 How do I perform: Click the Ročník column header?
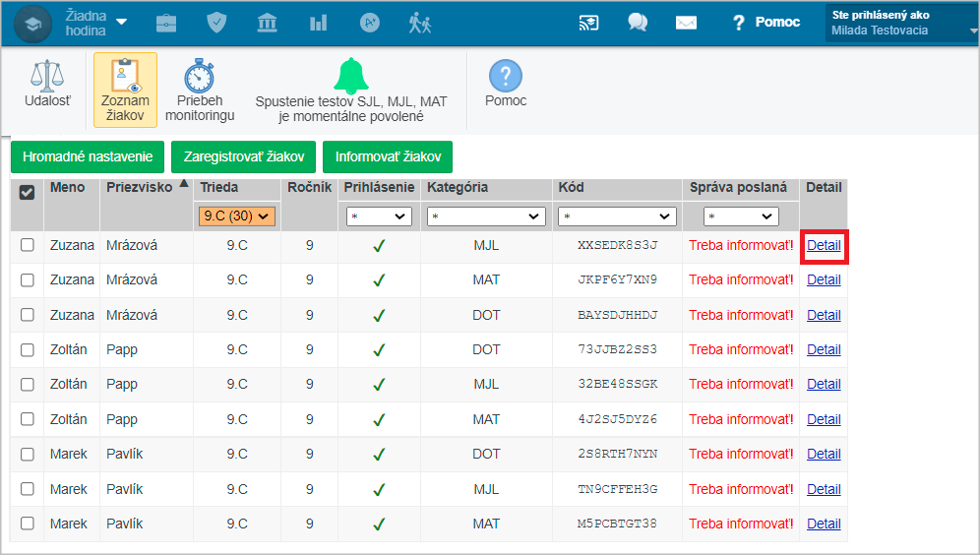309,187
